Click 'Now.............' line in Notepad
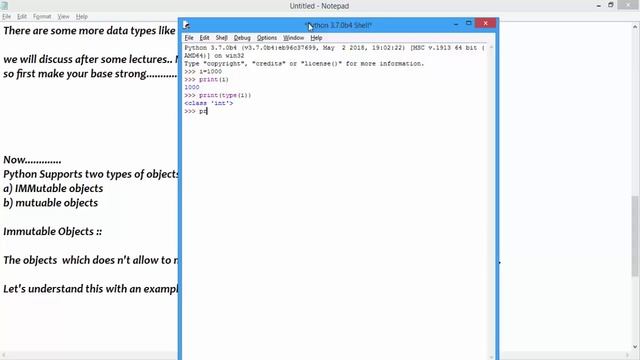Screen dimensions: 640x360 (32, 160)
